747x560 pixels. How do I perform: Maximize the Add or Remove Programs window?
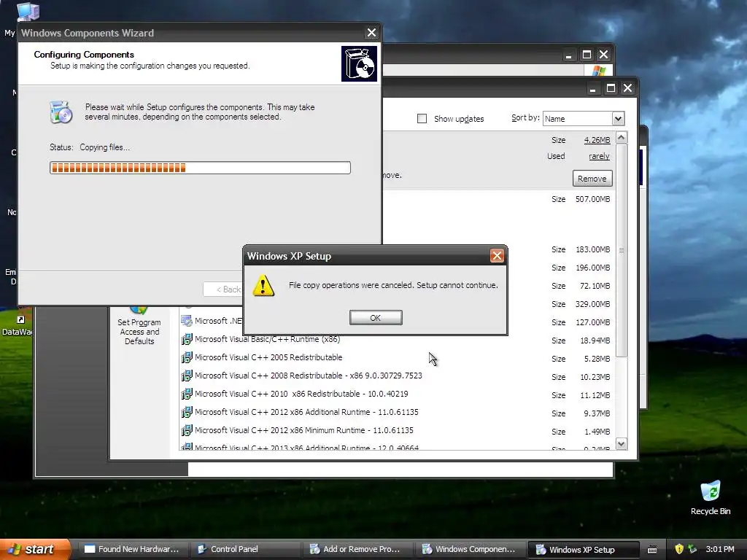pos(611,88)
